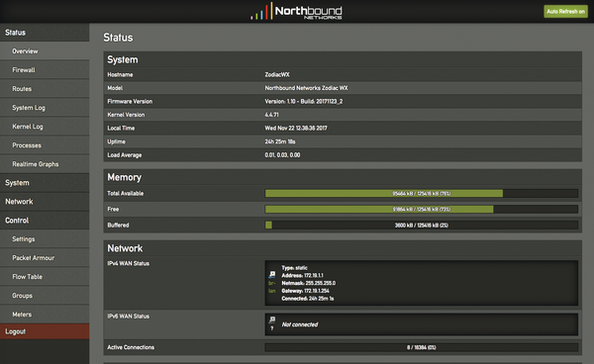This screenshot has height=364, width=594.
Task: Click the Logout button
Action: (45, 331)
